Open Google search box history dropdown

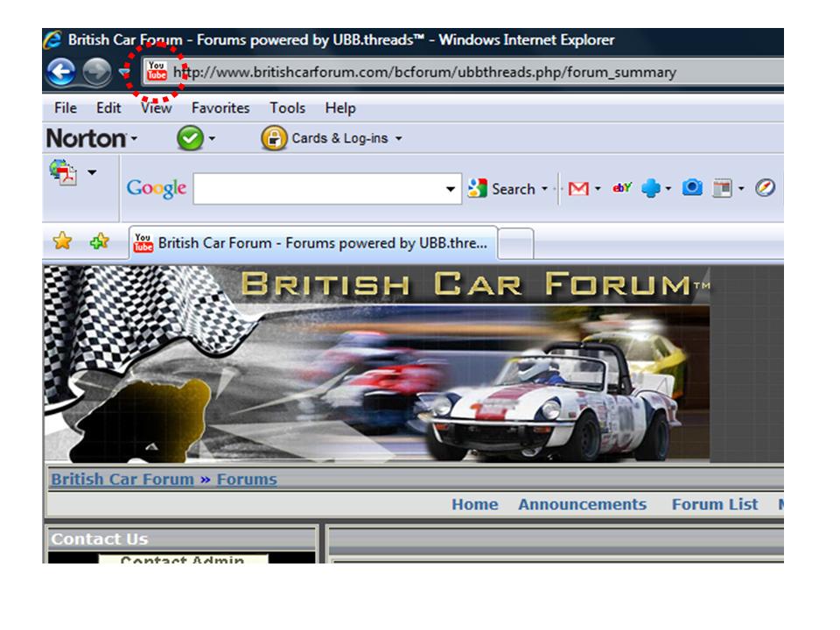click(x=451, y=189)
